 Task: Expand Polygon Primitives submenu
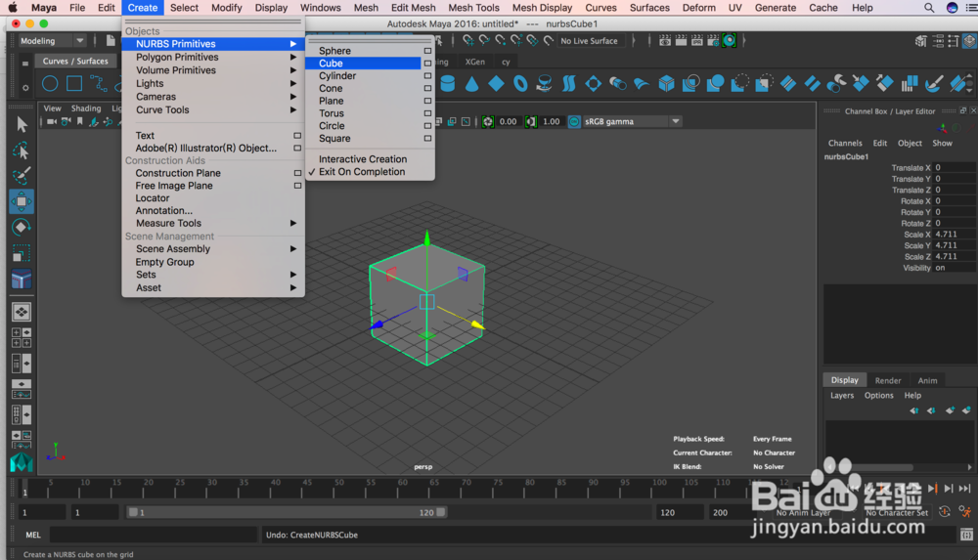[213, 57]
